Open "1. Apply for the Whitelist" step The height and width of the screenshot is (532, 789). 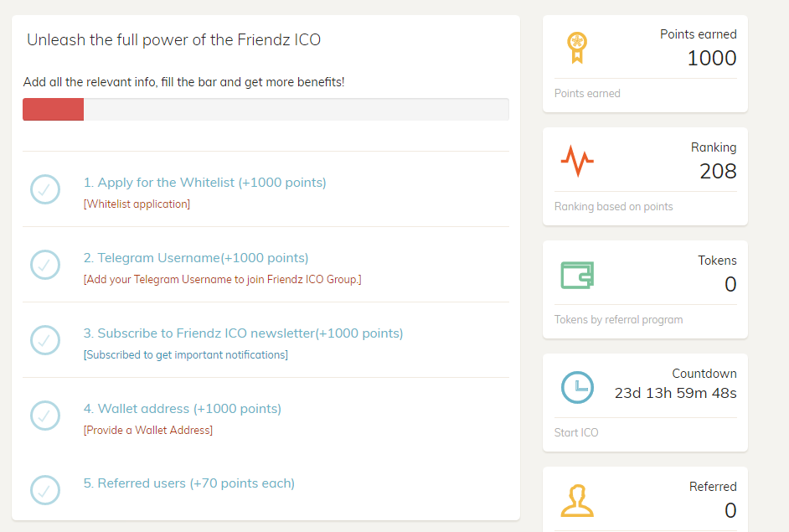(204, 183)
